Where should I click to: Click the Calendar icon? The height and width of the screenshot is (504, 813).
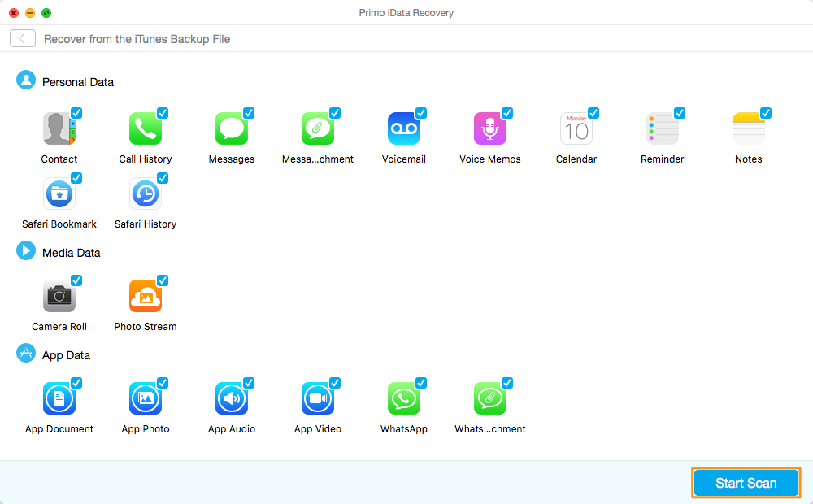click(x=576, y=128)
